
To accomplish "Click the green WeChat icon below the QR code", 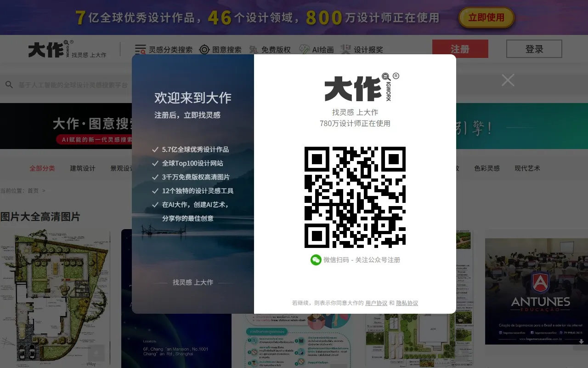I will (x=316, y=260).
